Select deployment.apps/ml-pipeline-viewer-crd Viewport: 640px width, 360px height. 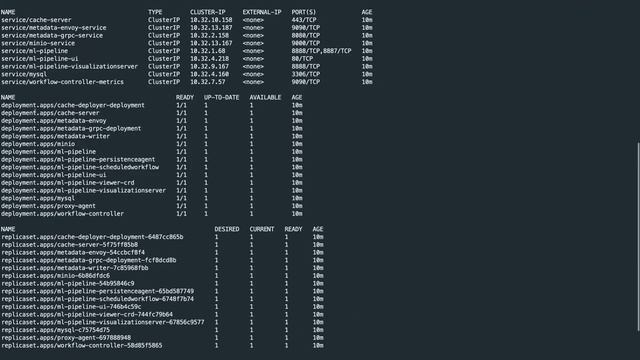pos(68,183)
